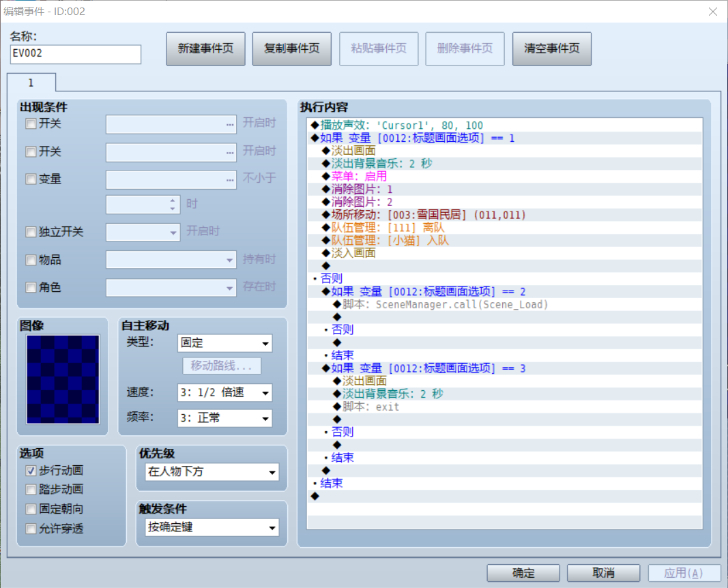Select the 场所移动 [003:雪国民居] line
The width and height of the screenshot is (728, 588).
tap(505, 215)
